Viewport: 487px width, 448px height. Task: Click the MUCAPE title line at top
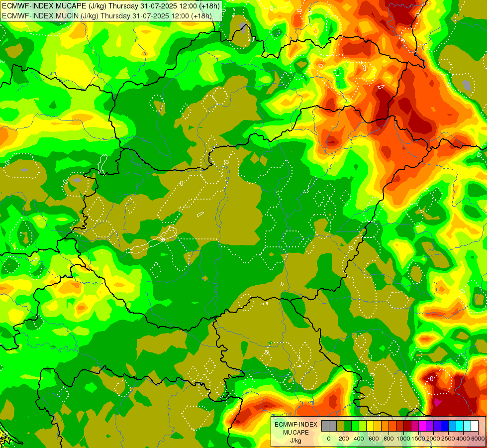pos(110,6)
